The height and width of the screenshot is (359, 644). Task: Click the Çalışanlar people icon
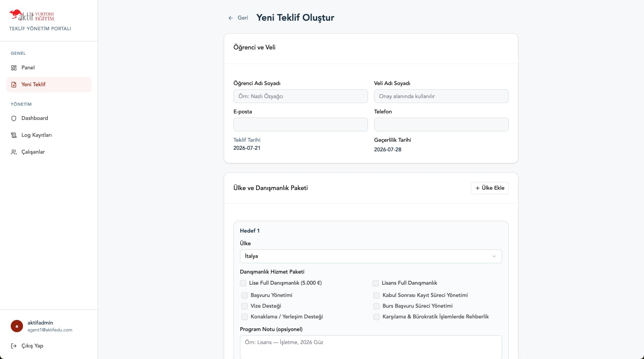pos(14,152)
